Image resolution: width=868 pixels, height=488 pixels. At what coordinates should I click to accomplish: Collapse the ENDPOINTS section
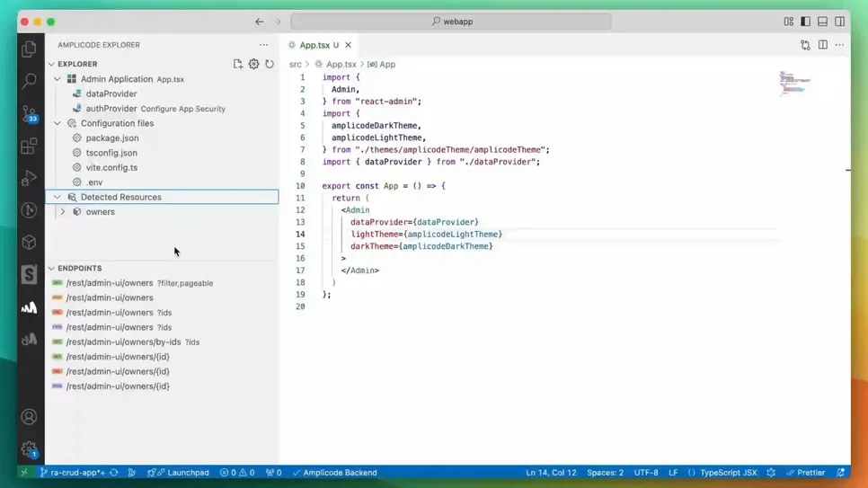click(x=51, y=268)
